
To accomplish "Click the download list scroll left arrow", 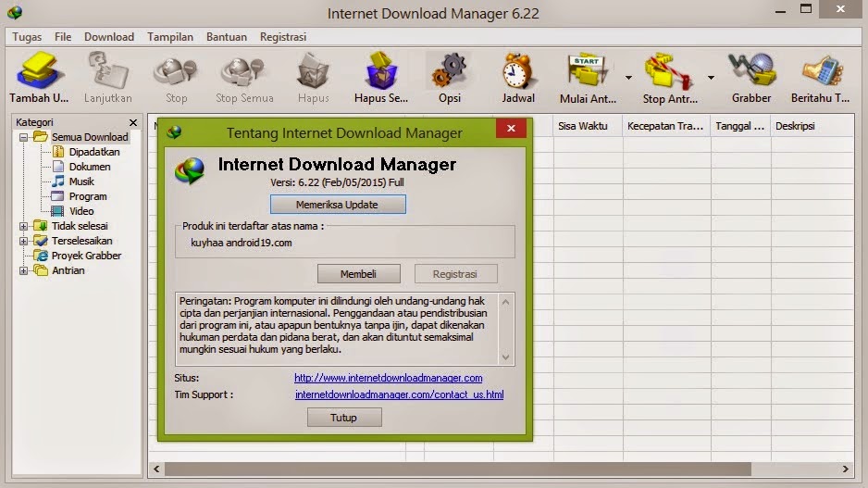I will [x=156, y=469].
